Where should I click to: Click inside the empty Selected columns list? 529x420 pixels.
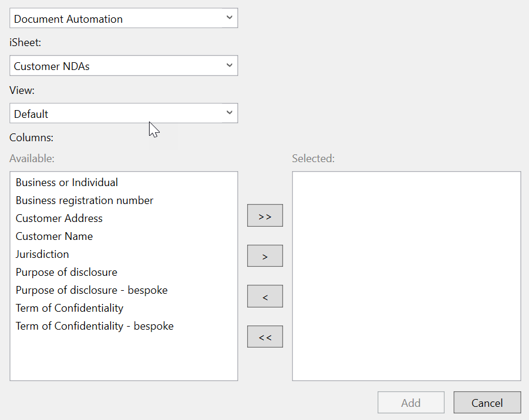click(x=406, y=275)
